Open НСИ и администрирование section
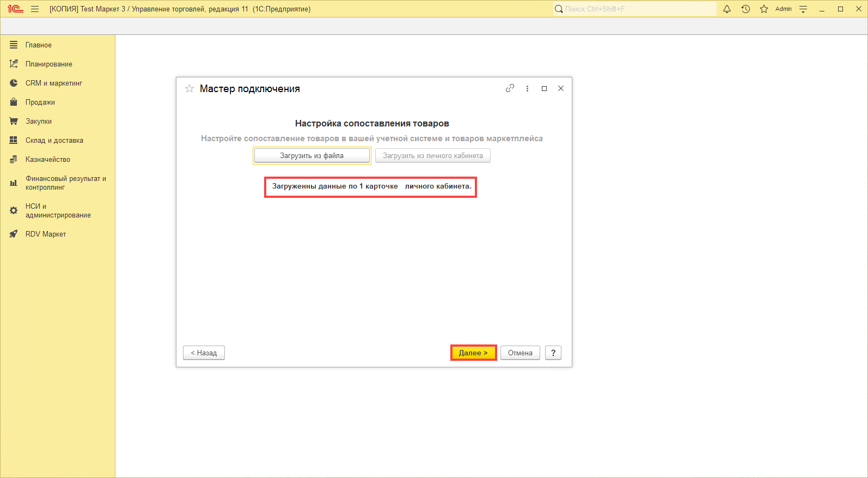This screenshot has height=478, width=868. pyautogui.click(x=58, y=210)
